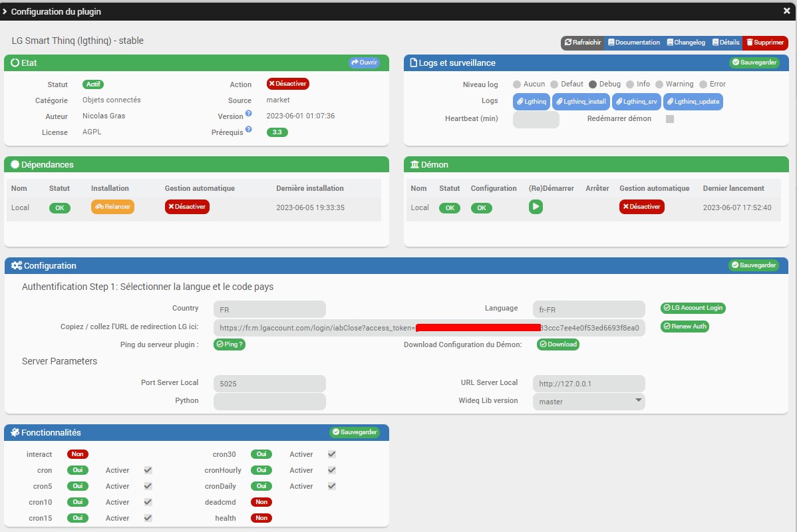The width and height of the screenshot is (797, 532).
Task: Download the daemon configuration
Action: pos(558,344)
